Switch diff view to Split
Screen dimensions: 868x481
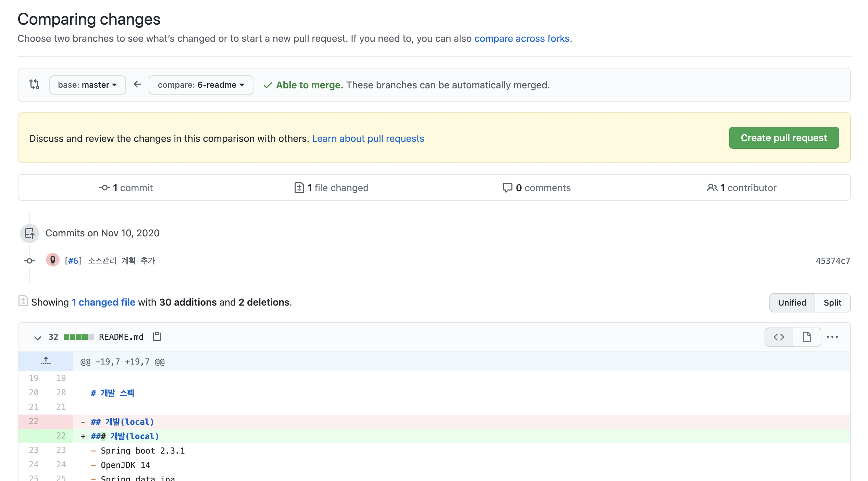point(832,303)
